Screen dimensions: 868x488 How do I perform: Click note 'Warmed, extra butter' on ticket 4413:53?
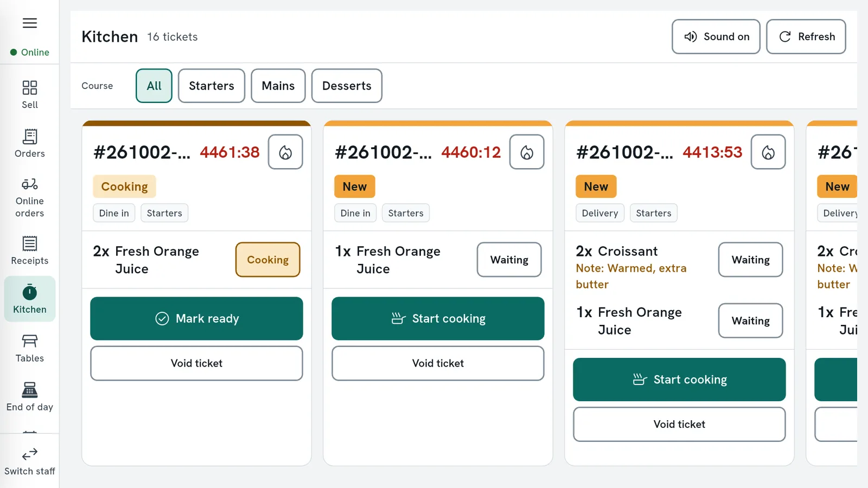pos(631,276)
